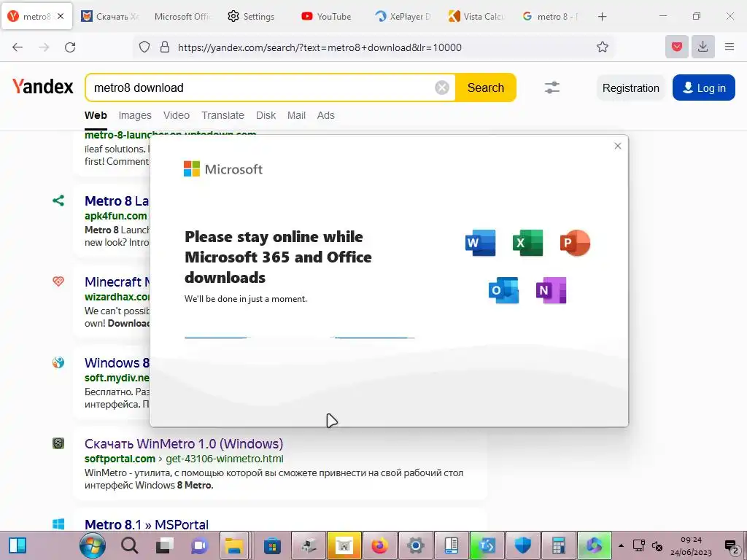The image size is (747, 560).
Task: Switch to the YouTube tab
Action: (x=327, y=16)
